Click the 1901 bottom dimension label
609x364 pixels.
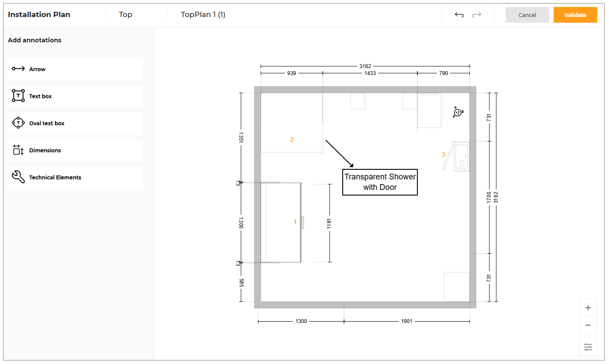[406, 321]
